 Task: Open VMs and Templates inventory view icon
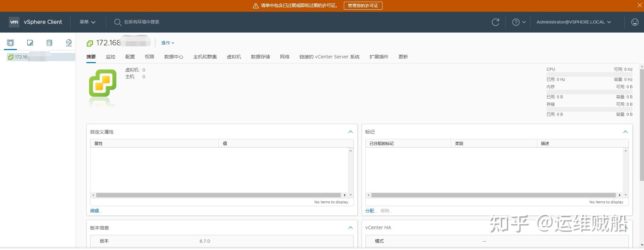pyautogui.click(x=30, y=43)
